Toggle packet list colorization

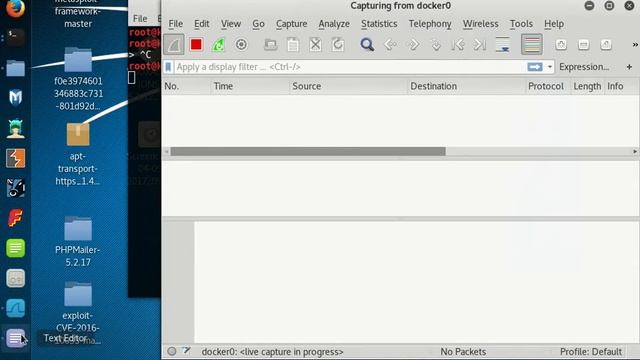(531, 44)
